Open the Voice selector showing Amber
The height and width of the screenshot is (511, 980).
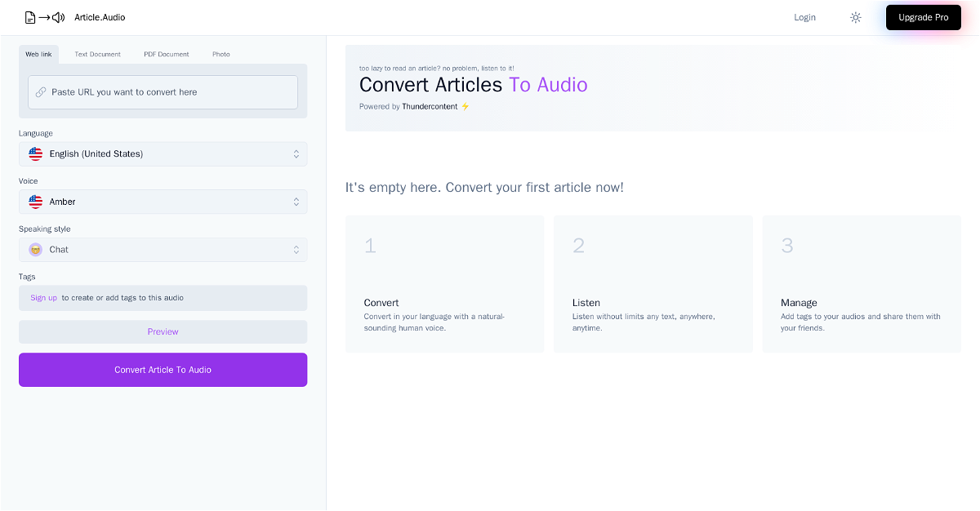[163, 202]
